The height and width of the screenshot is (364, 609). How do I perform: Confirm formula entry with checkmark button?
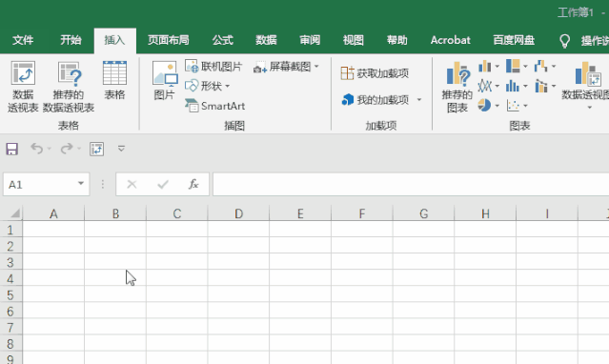point(163,184)
